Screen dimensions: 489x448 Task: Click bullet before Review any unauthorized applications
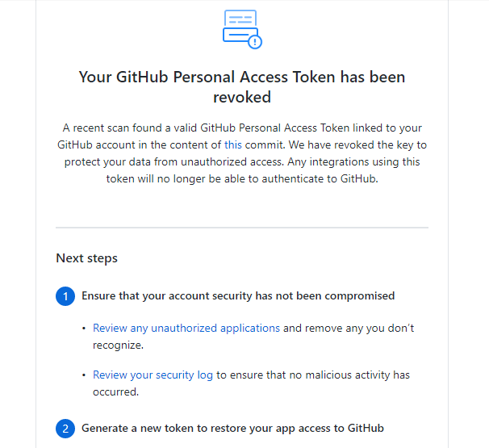pyautogui.click(x=84, y=329)
